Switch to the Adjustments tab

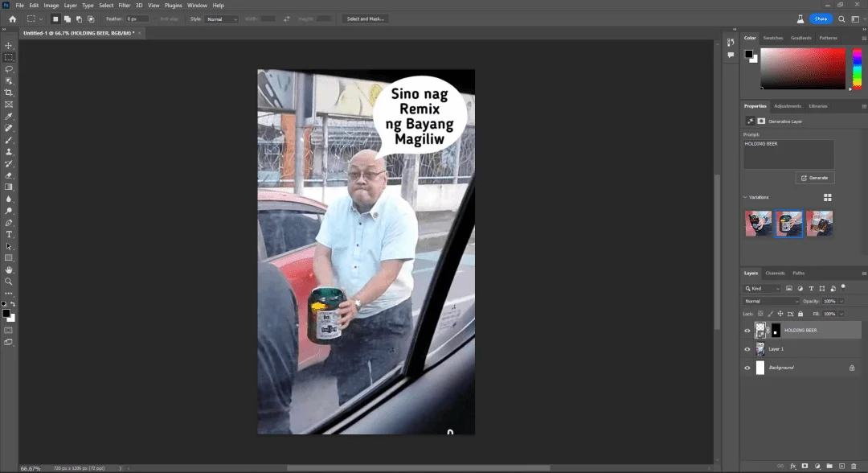click(787, 106)
